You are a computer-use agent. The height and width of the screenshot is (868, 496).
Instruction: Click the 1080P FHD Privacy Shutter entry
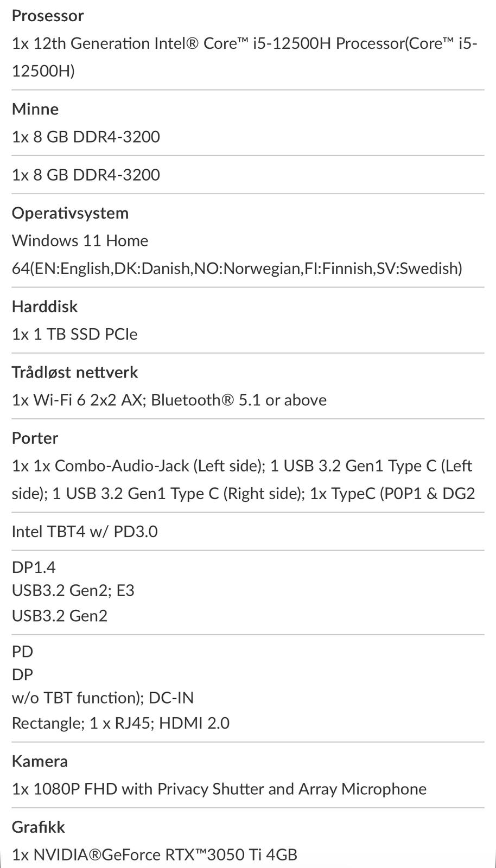(219, 789)
